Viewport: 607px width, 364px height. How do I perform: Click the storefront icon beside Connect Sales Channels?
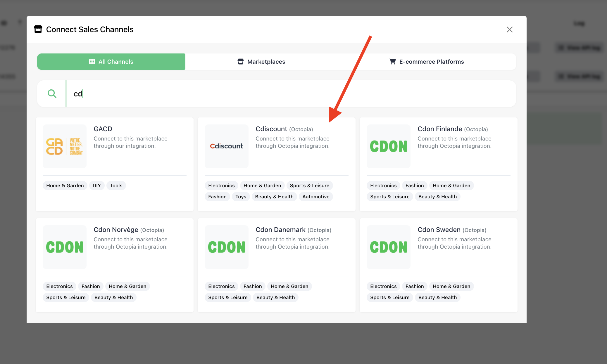(x=38, y=29)
